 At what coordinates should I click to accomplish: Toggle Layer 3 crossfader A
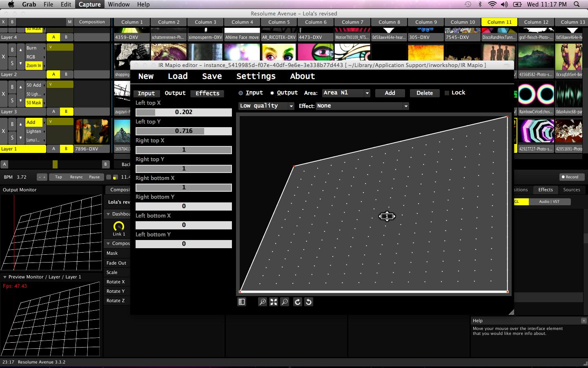point(53,112)
